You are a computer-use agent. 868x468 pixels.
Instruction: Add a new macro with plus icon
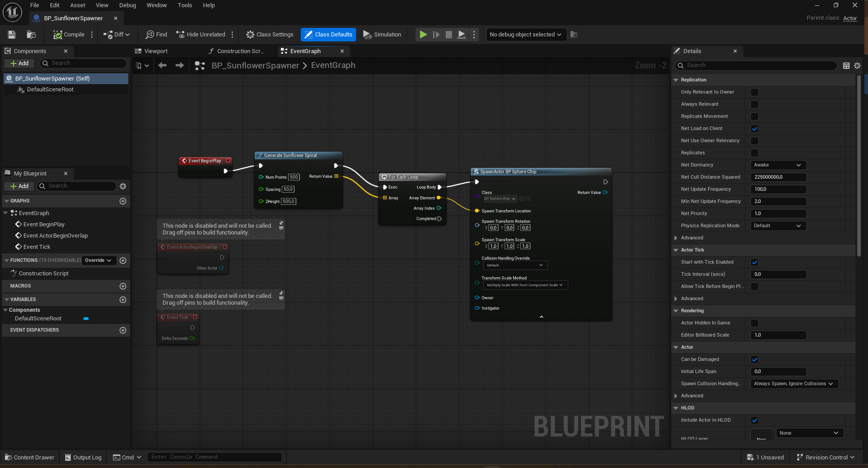click(123, 286)
